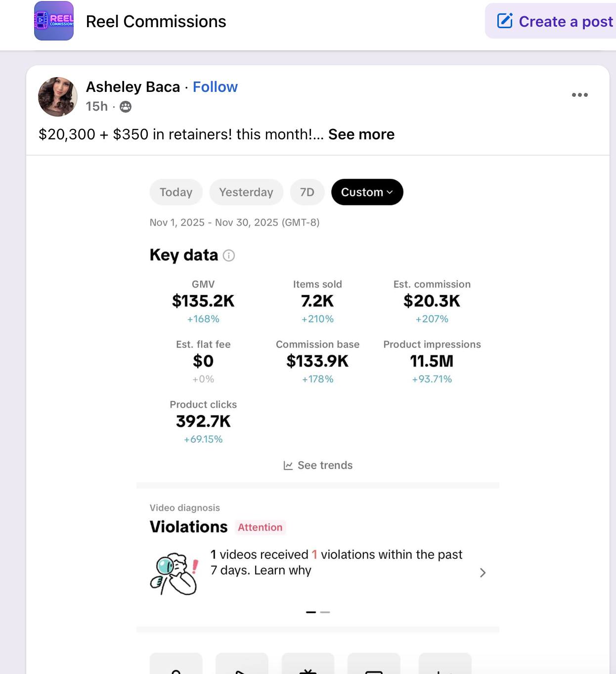Viewport: 616px width, 674px height.
Task: Open the Reel Commissions group avatar icon
Action: tap(53, 21)
